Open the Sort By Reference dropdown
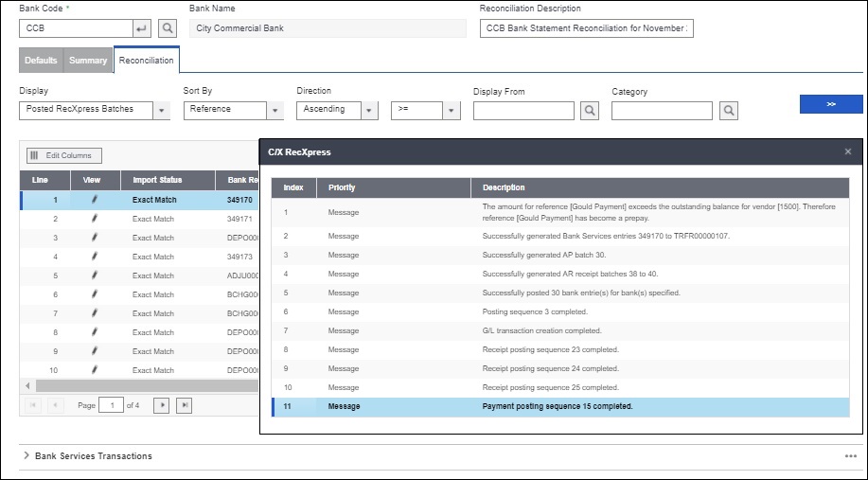The height and width of the screenshot is (480, 868). click(275, 110)
